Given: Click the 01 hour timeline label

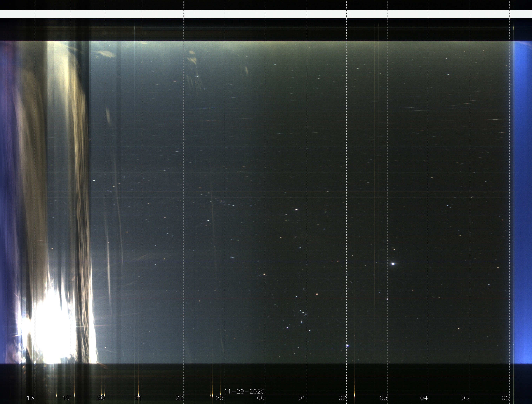Looking at the screenshot, I should point(302,398).
